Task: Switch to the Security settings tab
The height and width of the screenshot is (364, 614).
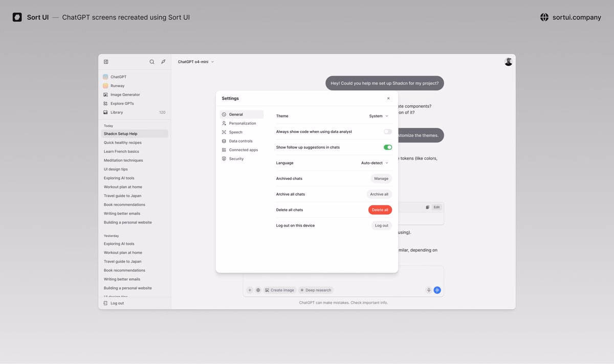Action: click(x=242, y=159)
